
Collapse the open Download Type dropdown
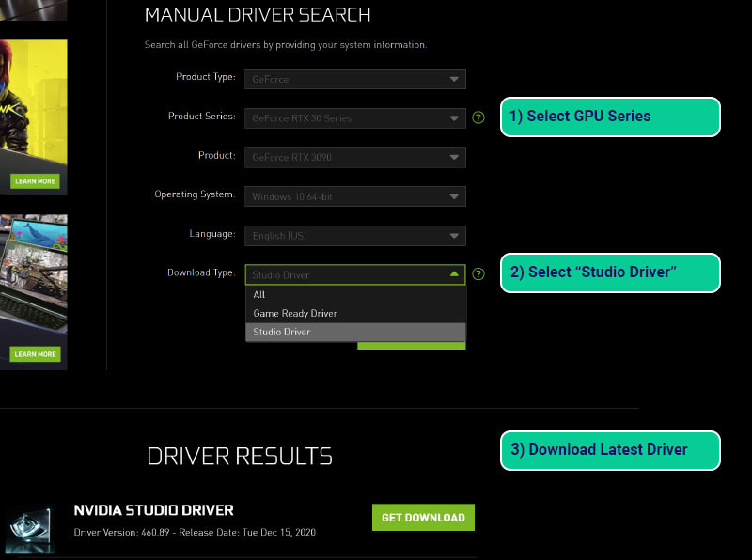355,274
